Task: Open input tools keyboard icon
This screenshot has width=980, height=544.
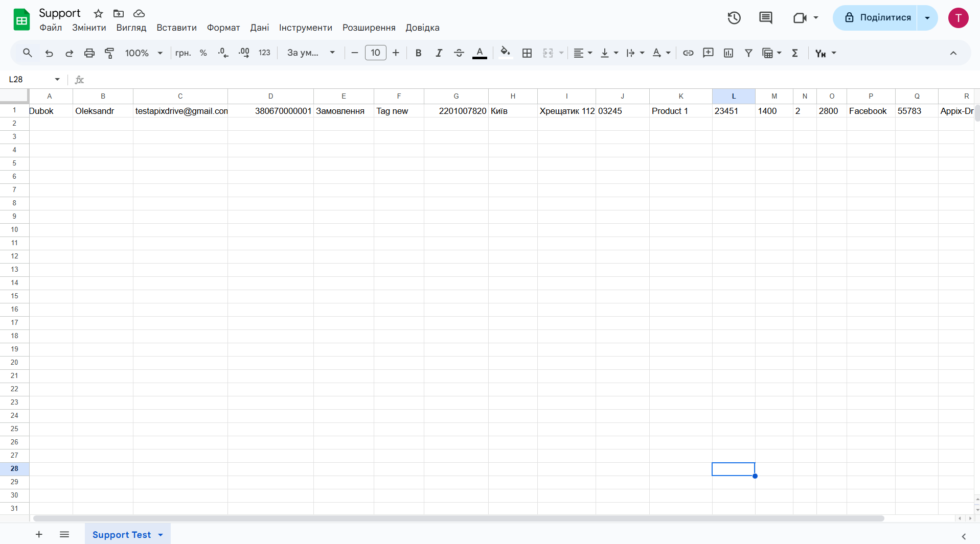Action: (x=821, y=53)
